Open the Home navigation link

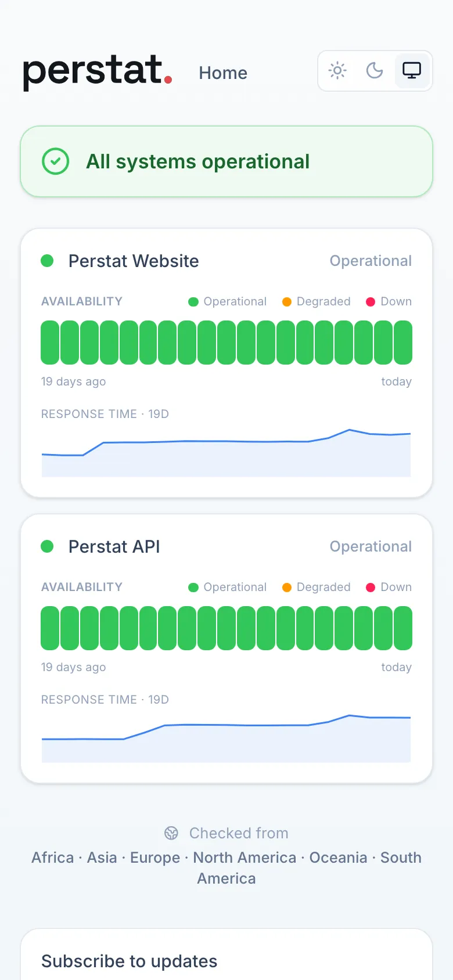click(x=223, y=73)
